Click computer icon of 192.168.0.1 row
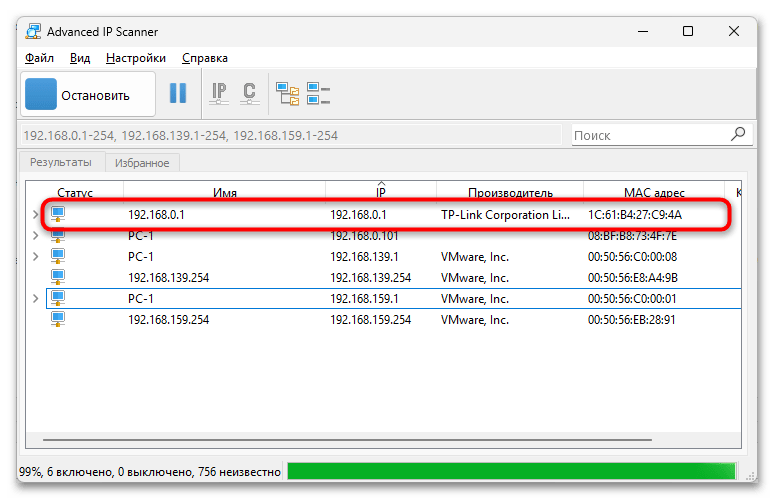 point(58,214)
